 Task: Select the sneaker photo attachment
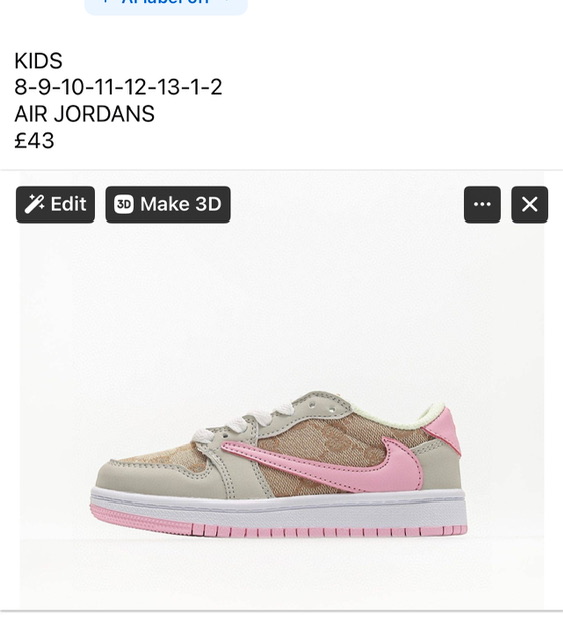click(x=282, y=391)
